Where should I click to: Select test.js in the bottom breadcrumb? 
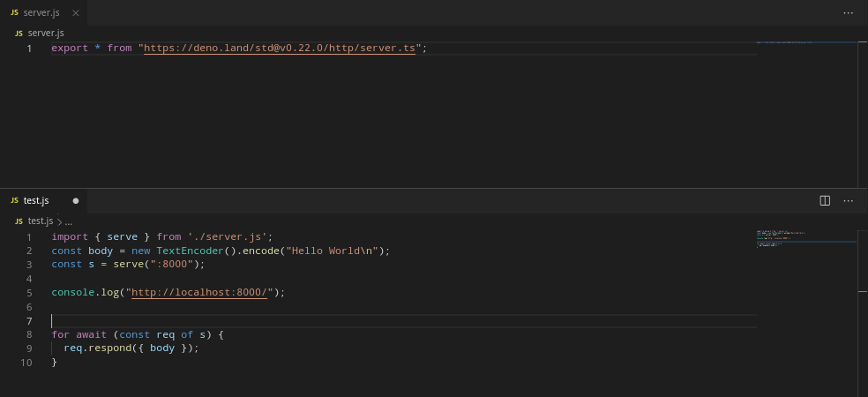pyautogui.click(x=41, y=221)
